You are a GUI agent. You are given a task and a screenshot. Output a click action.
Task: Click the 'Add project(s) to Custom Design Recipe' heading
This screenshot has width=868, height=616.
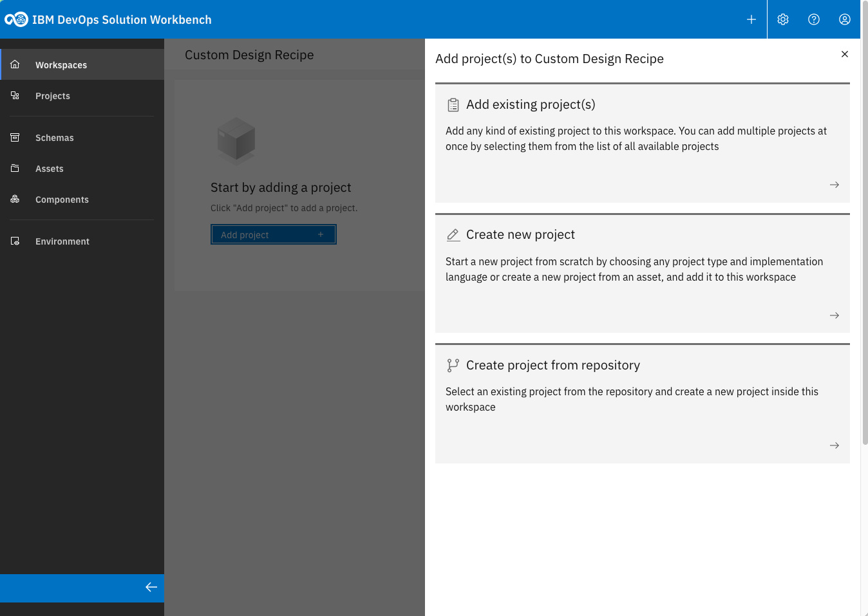tap(549, 59)
